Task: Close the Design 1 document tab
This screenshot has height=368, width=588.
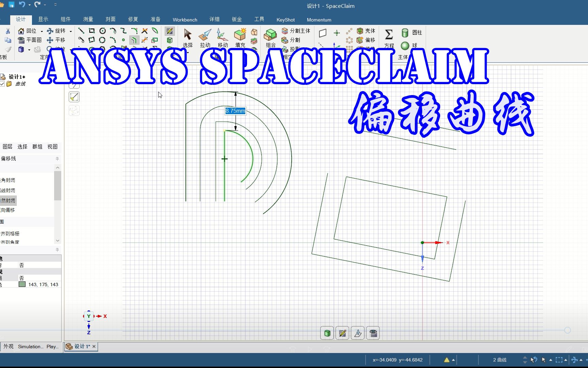Action: [x=94, y=347]
